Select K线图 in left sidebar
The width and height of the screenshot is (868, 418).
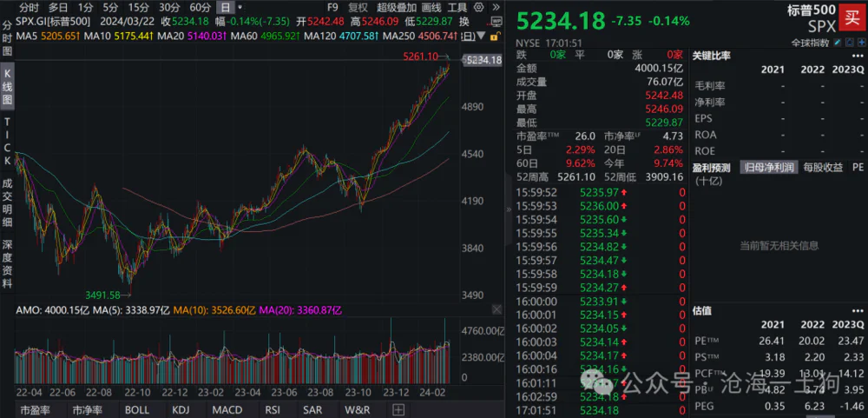click(x=7, y=88)
